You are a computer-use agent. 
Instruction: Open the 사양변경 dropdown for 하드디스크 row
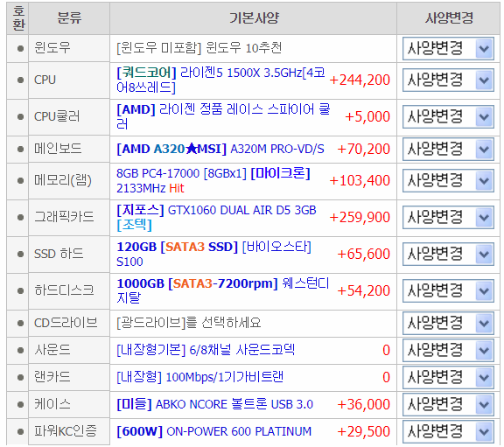(x=448, y=291)
